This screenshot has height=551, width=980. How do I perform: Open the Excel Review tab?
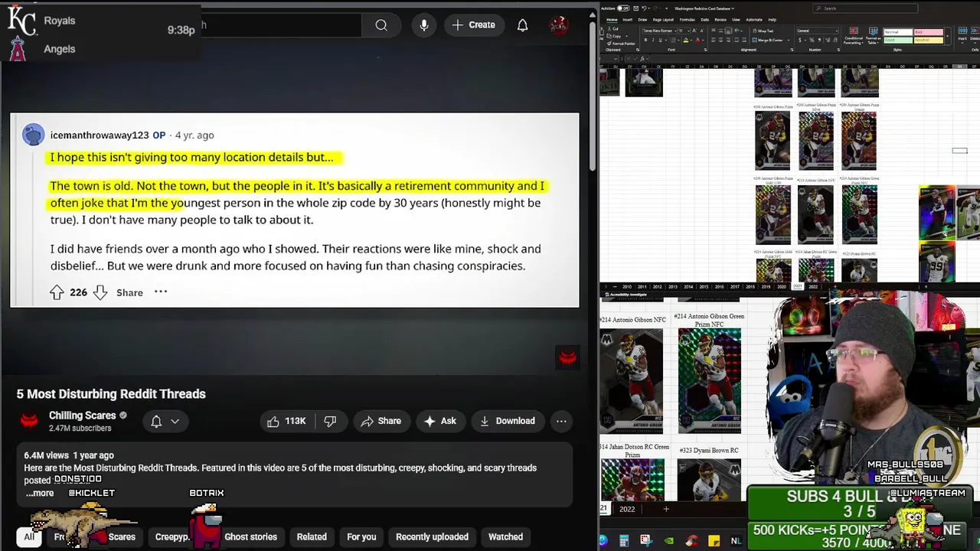[x=720, y=20]
